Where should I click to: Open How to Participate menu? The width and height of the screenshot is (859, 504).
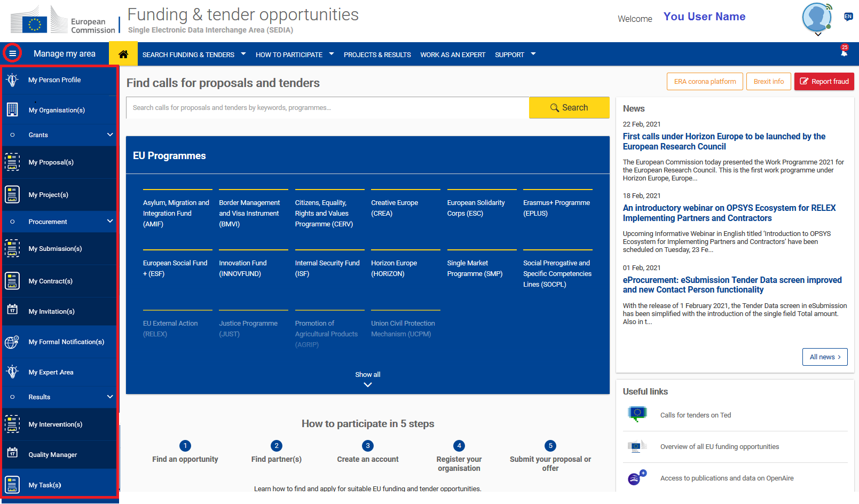point(289,54)
